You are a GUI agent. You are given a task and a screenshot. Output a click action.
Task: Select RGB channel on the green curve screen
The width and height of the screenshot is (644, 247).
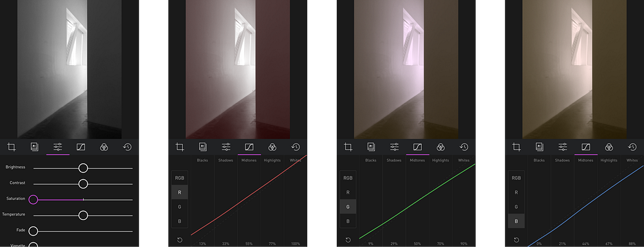348,178
